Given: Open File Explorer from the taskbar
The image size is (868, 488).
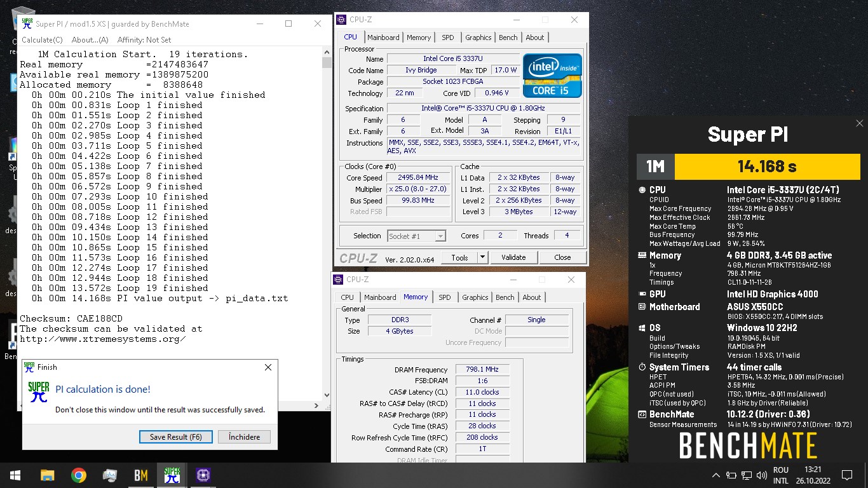Looking at the screenshot, I should click(47, 475).
